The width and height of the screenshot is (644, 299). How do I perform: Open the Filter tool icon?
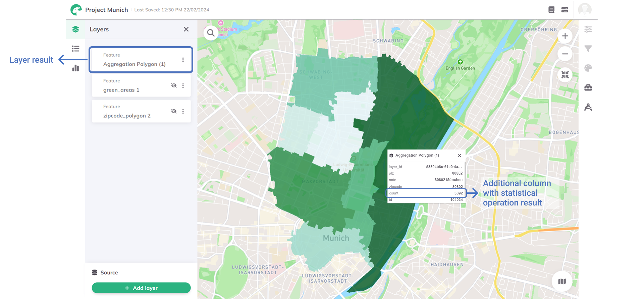(588, 49)
